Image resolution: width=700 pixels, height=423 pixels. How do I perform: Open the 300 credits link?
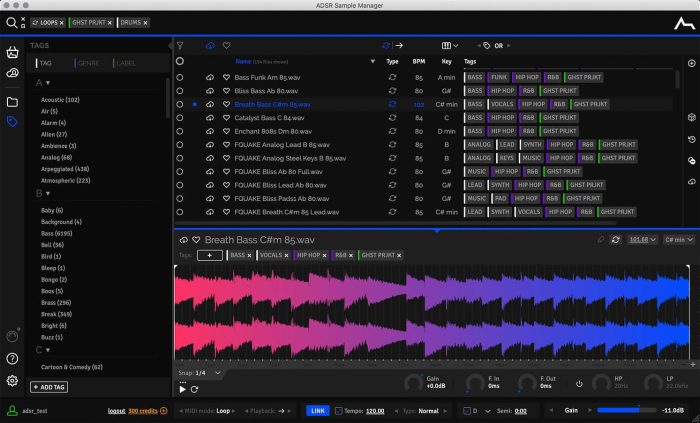[143, 411]
